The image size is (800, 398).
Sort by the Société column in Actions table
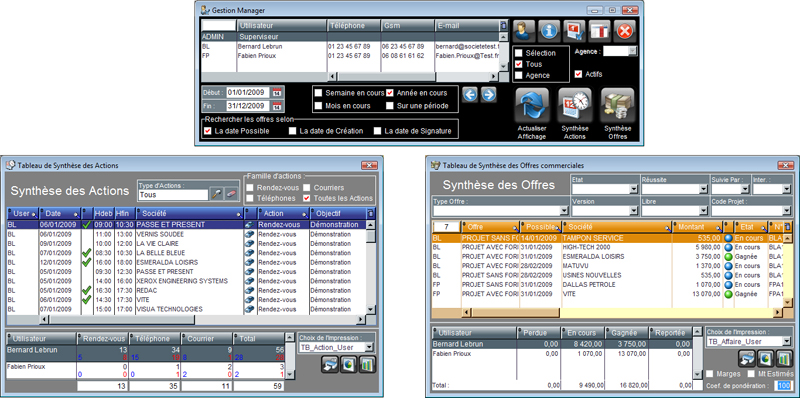pos(189,213)
